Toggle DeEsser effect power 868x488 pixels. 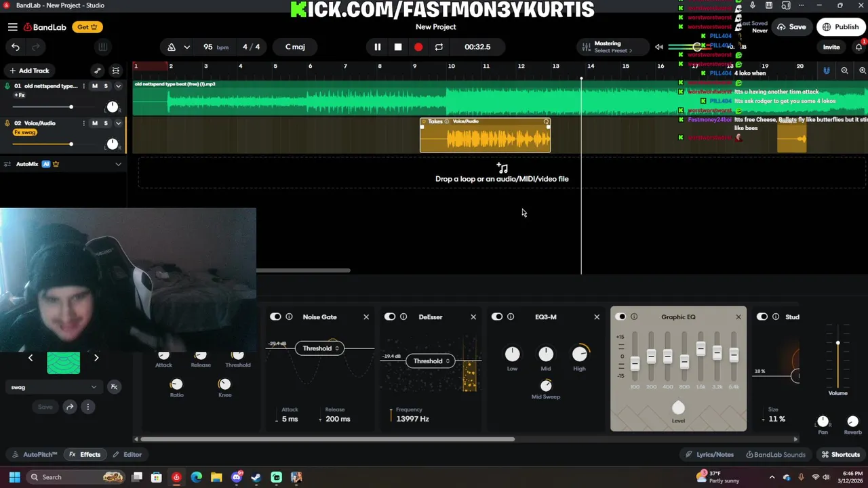pyautogui.click(x=390, y=317)
